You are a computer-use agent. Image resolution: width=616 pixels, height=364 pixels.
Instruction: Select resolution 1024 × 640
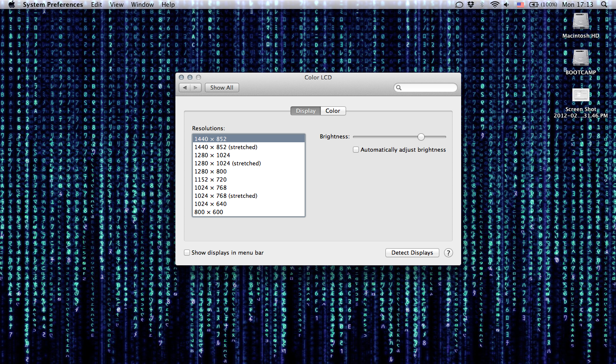[249, 204]
